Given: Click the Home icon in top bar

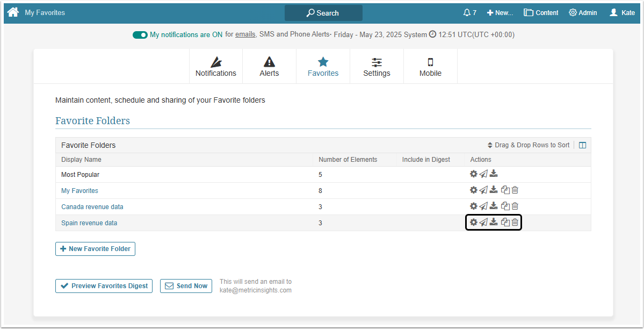Looking at the screenshot, I should (x=13, y=12).
